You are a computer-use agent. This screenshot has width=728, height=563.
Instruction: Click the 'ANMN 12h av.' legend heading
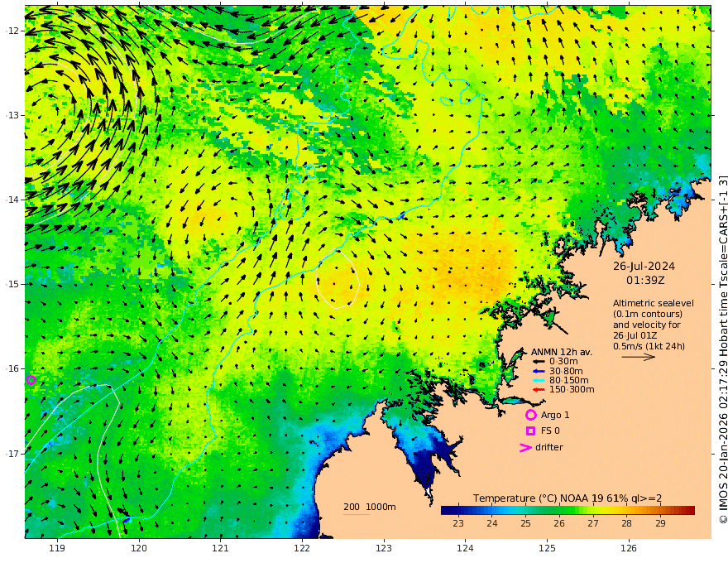click(x=562, y=352)
